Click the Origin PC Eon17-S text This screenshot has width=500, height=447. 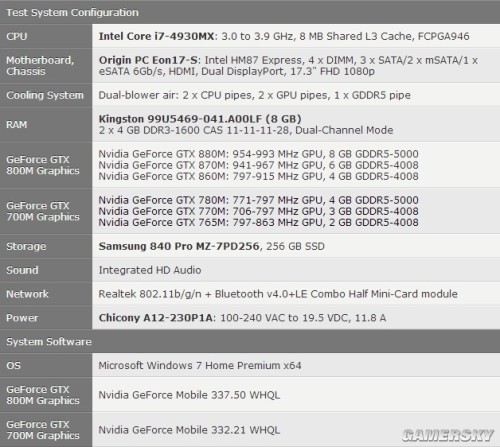click(x=148, y=60)
